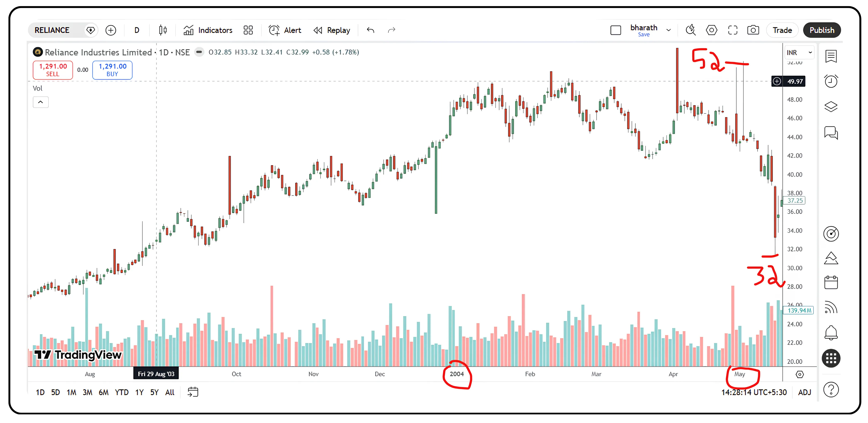This screenshot has width=868, height=423.
Task: Click the 1,291.00 BUY button
Action: point(112,70)
